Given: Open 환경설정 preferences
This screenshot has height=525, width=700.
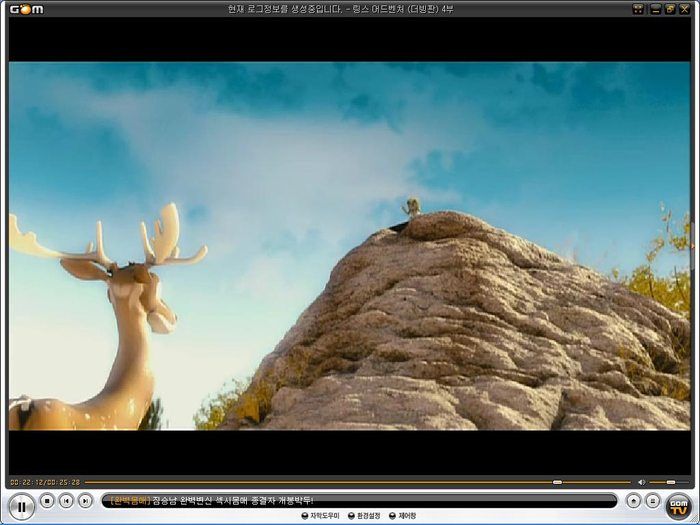Looking at the screenshot, I should 364,516.
